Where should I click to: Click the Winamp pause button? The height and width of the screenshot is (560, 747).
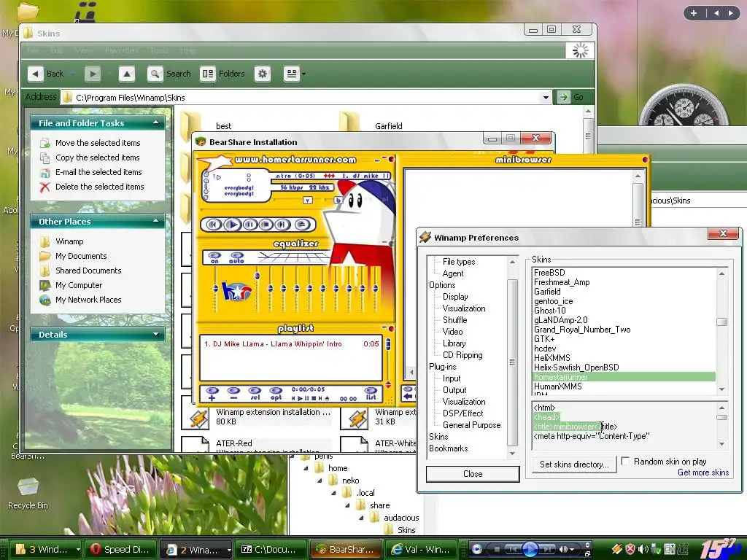(x=249, y=225)
